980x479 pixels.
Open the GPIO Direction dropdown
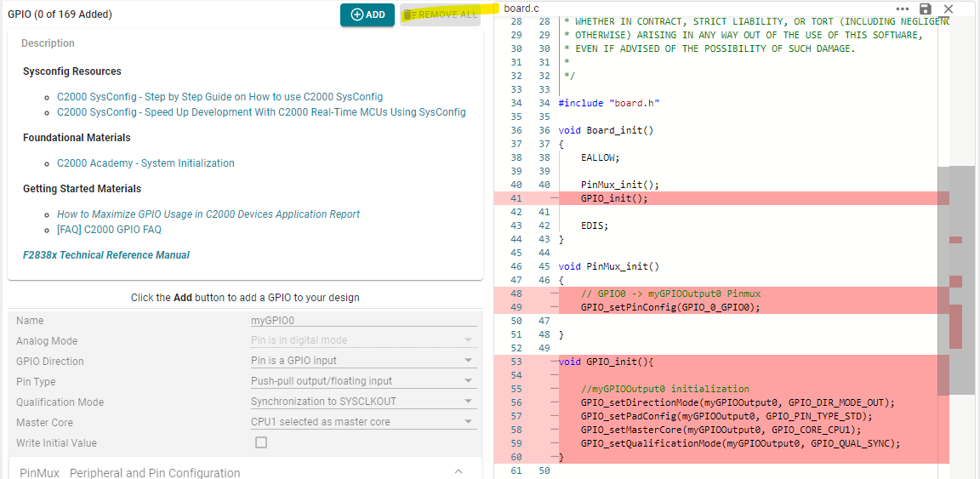(364, 361)
